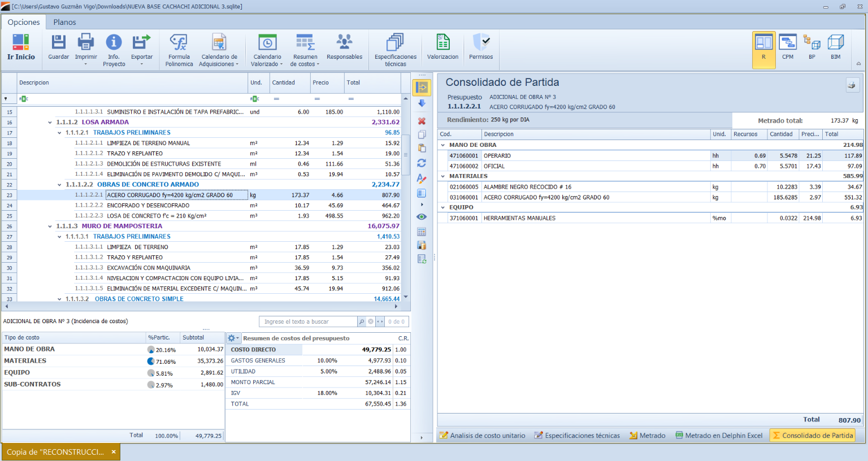Screen dimensions: 868x461
Task: Open the Responsables panel
Action: [x=344, y=43]
